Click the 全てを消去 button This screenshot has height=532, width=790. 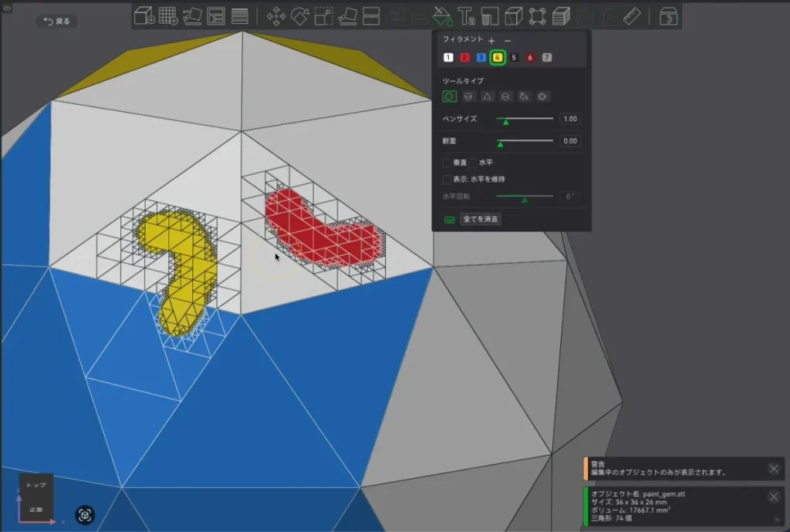click(480, 219)
